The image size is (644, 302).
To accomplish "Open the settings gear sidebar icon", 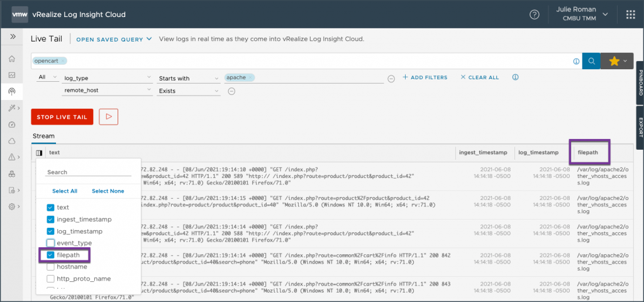I will coord(12,206).
